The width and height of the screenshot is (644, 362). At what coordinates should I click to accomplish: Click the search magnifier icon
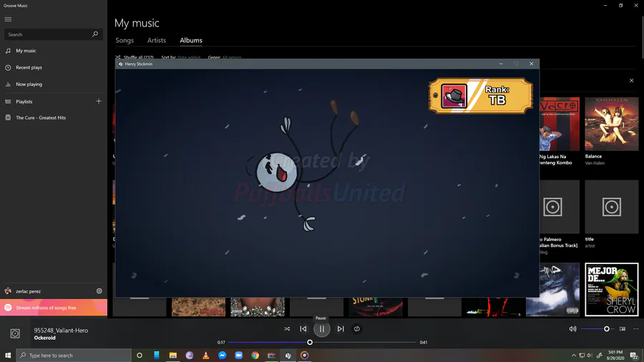pyautogui.click(x=95, y=34)
